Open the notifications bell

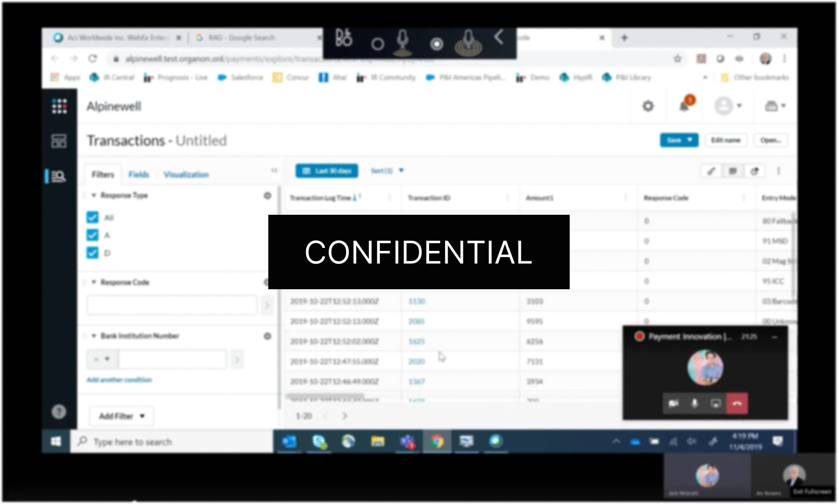[685, 106]
